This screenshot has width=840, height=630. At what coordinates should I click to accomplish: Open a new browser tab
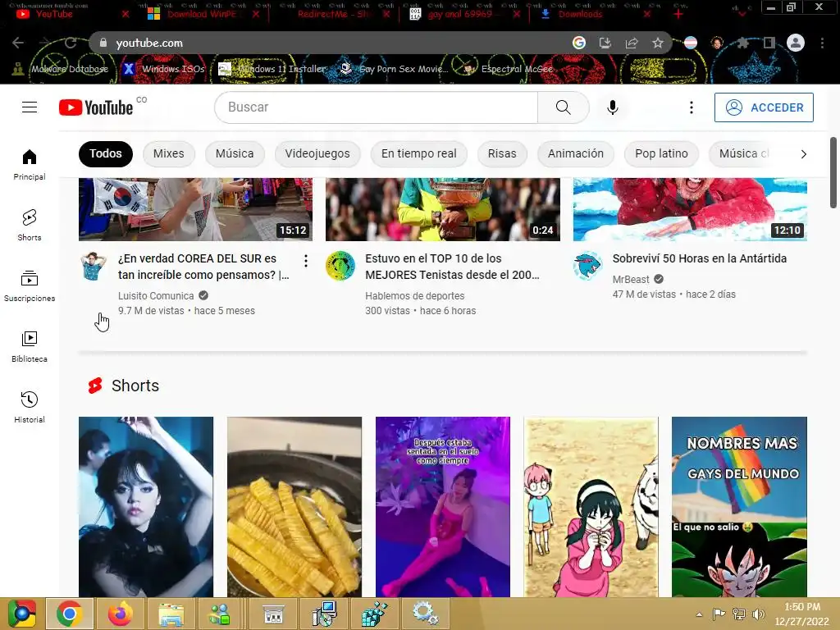pyautogui.click(x=678, y=14)
